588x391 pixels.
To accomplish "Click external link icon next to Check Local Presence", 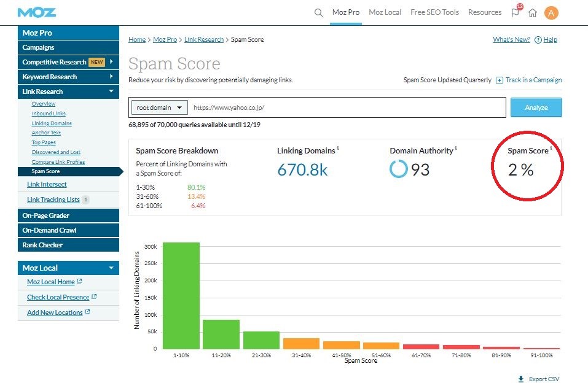I will (x=94, y=296).
